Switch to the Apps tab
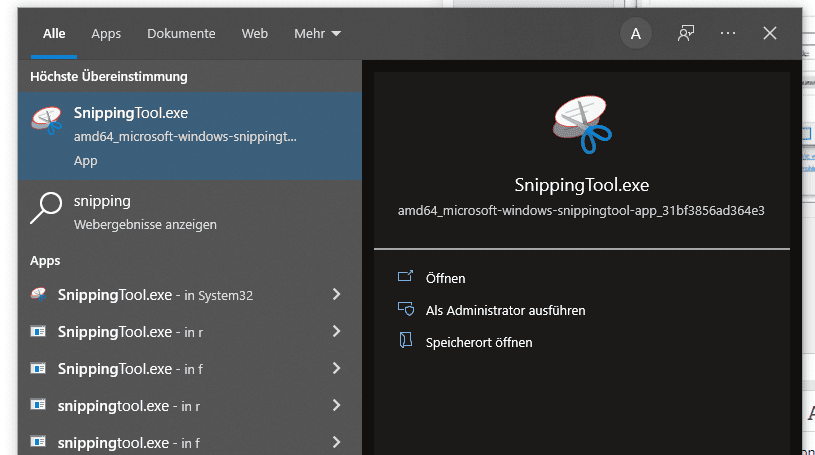 [x=106, y=34]
